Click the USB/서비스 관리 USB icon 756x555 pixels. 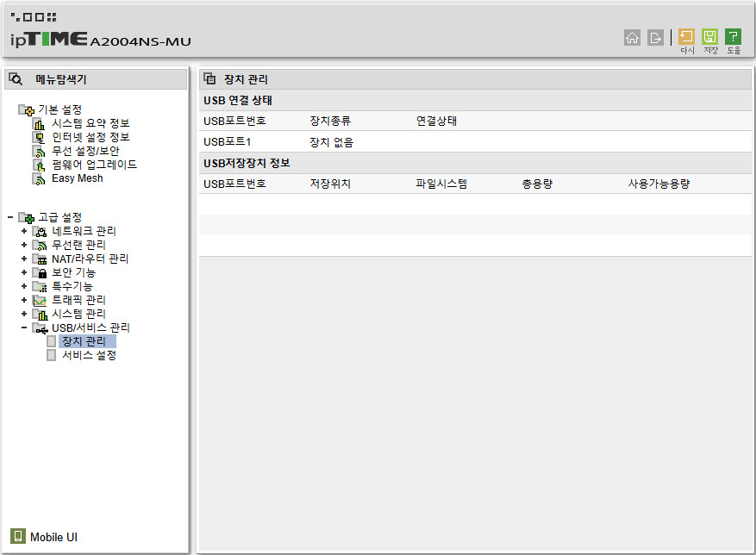pos(40,328)
